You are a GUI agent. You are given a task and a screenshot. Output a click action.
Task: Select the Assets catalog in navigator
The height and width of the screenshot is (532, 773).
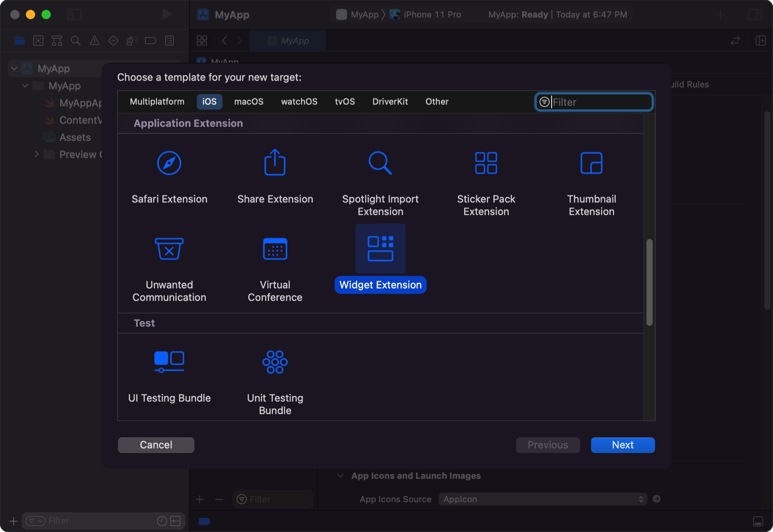click(67, 137)
